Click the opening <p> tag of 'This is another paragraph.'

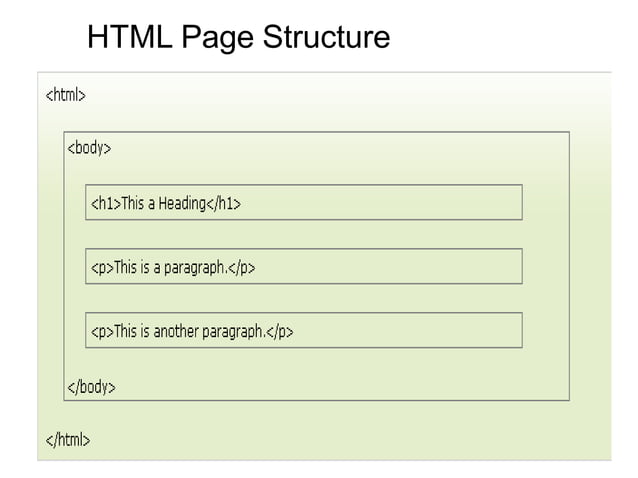[102, 331]
